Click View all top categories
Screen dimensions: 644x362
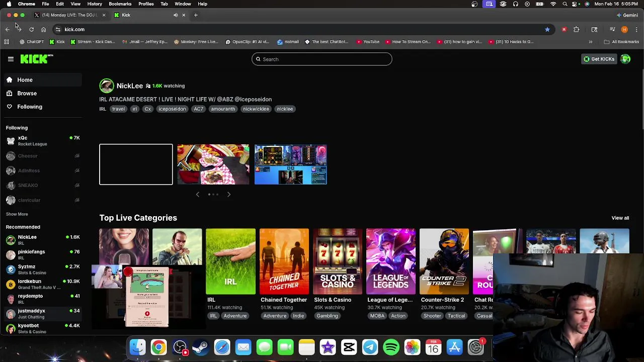point(620,218)
